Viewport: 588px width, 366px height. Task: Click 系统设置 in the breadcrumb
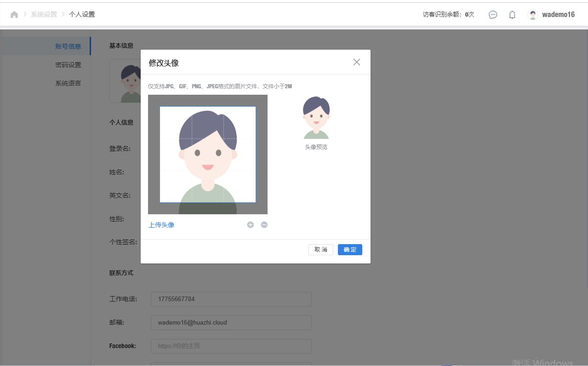click(44, 15)
